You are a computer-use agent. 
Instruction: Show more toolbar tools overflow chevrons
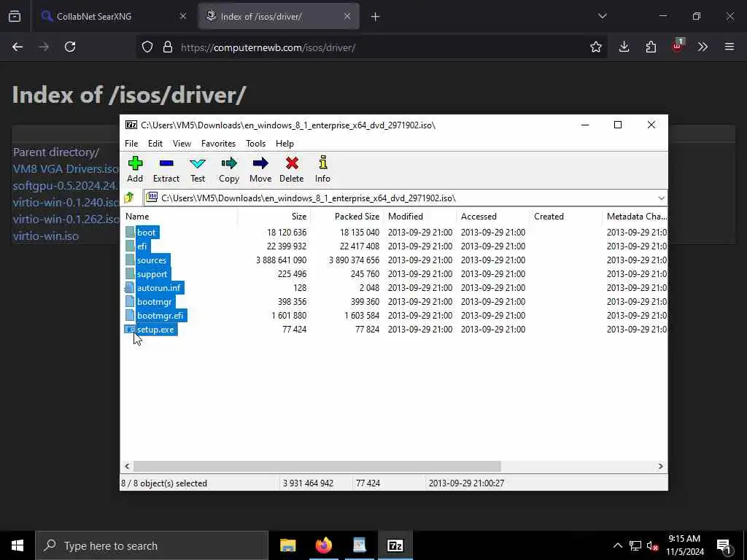point(703,47)
